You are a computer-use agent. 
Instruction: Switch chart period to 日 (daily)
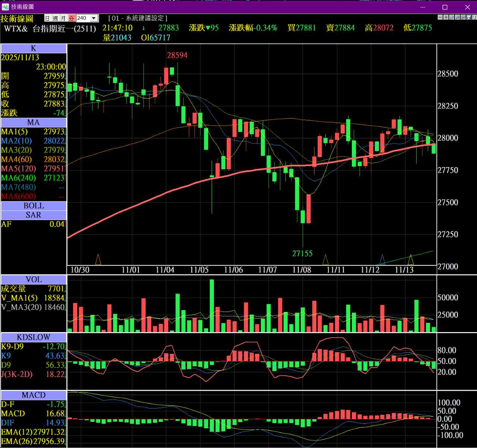pos(48,18)
